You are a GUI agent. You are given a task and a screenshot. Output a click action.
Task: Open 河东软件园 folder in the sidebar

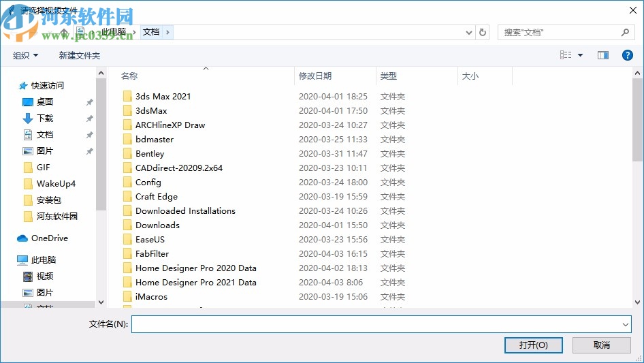[x=57, y=217]
